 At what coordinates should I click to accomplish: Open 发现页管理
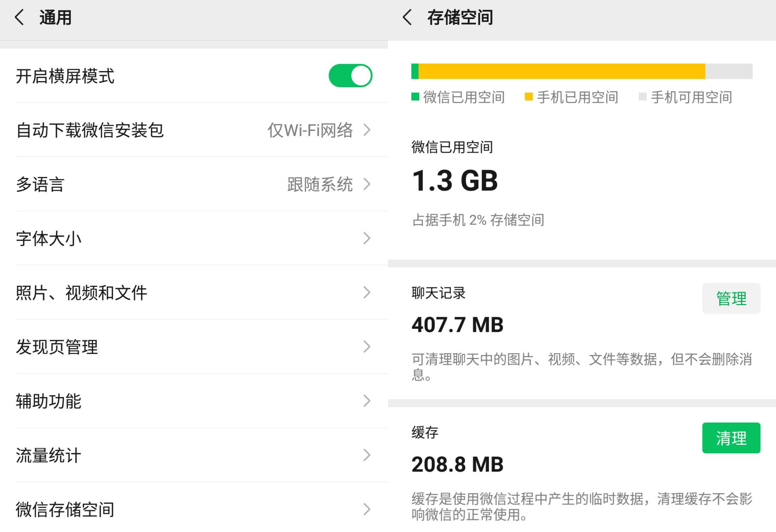(x=194, y=347)
